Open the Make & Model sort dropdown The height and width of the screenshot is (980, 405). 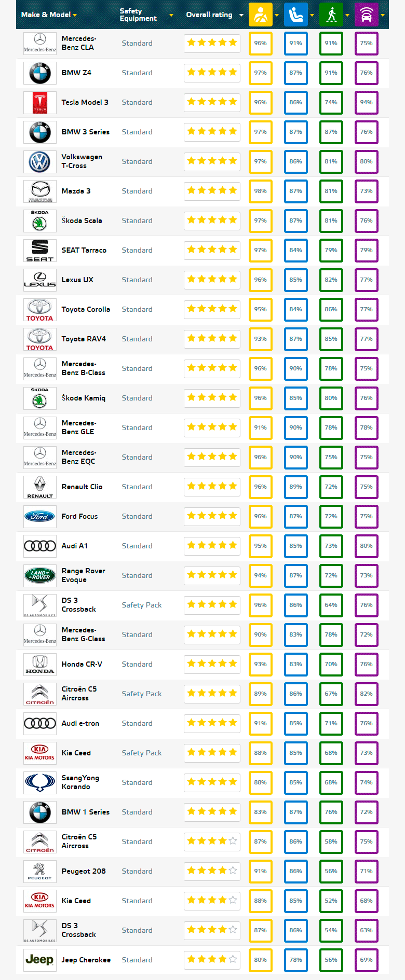tap(49, 15)
